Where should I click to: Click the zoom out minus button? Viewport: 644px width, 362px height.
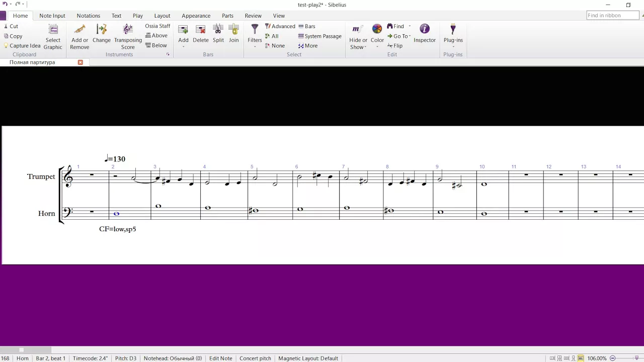click(x=613, y=358)
